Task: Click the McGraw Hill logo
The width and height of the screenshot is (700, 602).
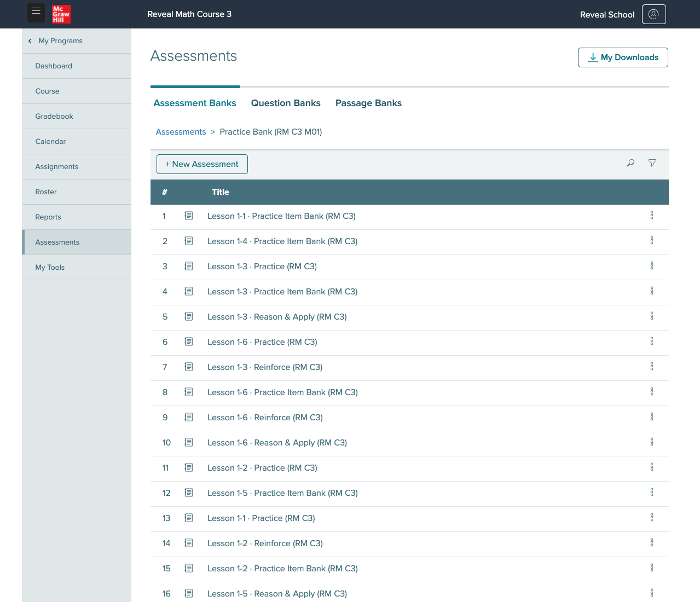Action: (x=61, y=14)
